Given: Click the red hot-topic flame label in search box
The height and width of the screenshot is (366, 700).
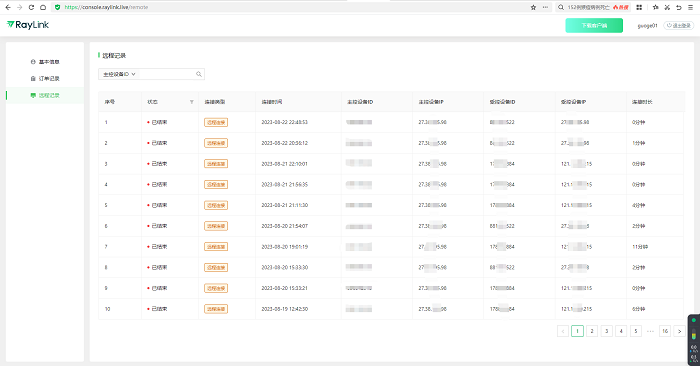Looking at the screenshot, I should (x=621, y=7).
